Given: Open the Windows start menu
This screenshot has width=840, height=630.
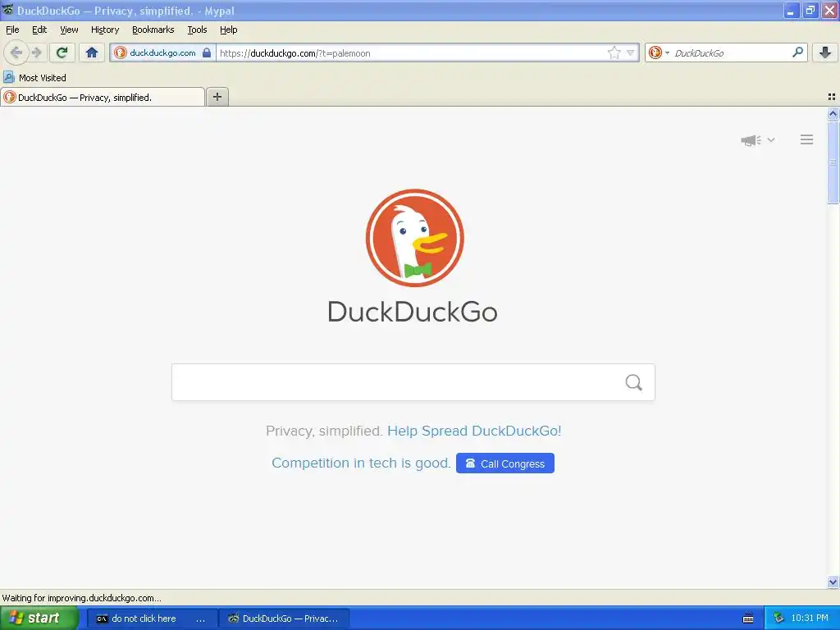Looking at the screenshot, I should [x=39, y=619].
